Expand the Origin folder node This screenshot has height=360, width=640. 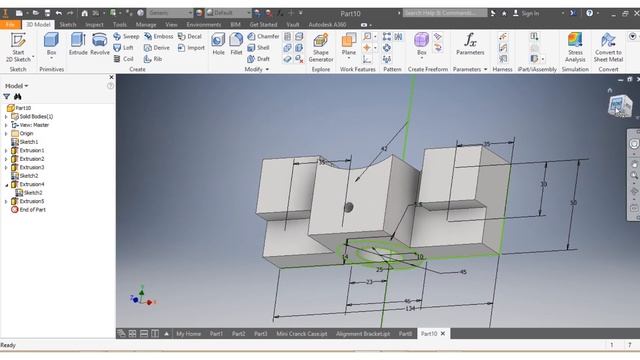coord(6,133)
